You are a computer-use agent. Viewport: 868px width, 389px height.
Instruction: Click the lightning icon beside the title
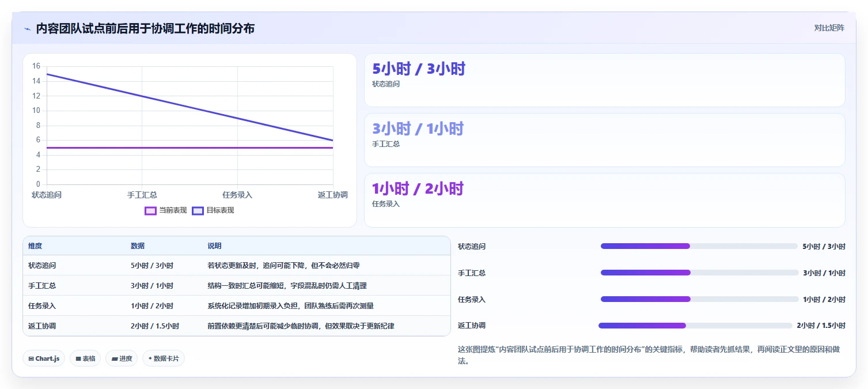[27, 28]
